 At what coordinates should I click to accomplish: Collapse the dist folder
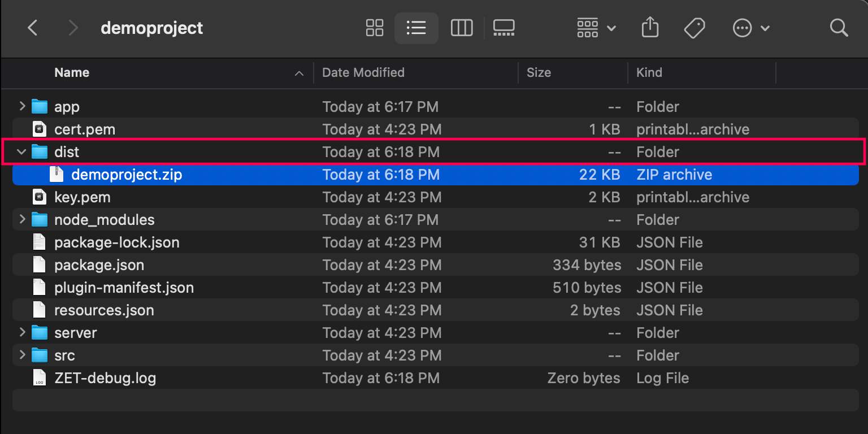tap(22, 151)
